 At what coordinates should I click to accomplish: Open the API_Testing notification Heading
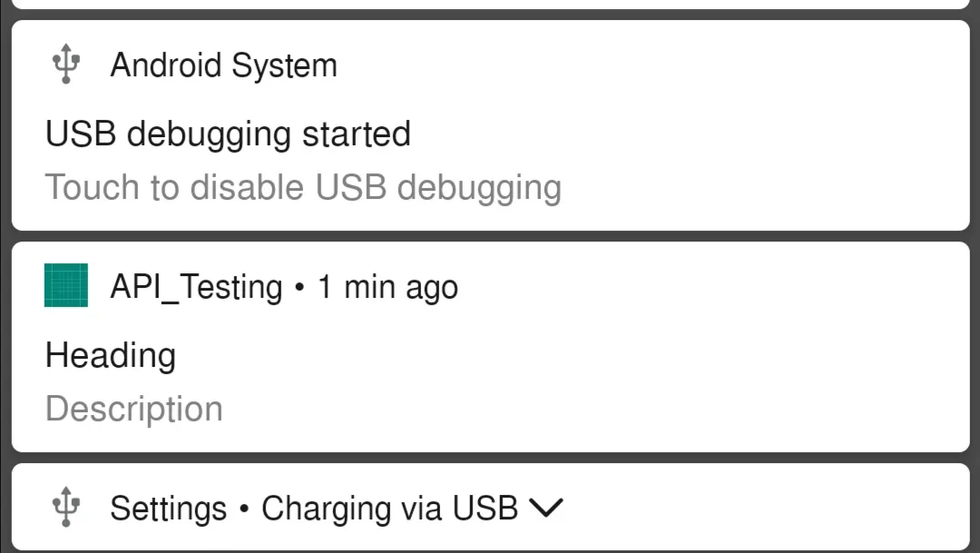pos(110,354)
